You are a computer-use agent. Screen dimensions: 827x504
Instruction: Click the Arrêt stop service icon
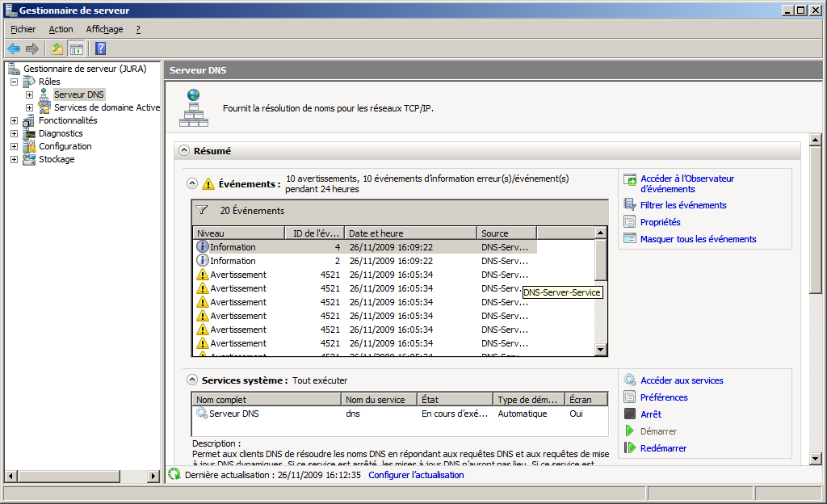(630, 414)
